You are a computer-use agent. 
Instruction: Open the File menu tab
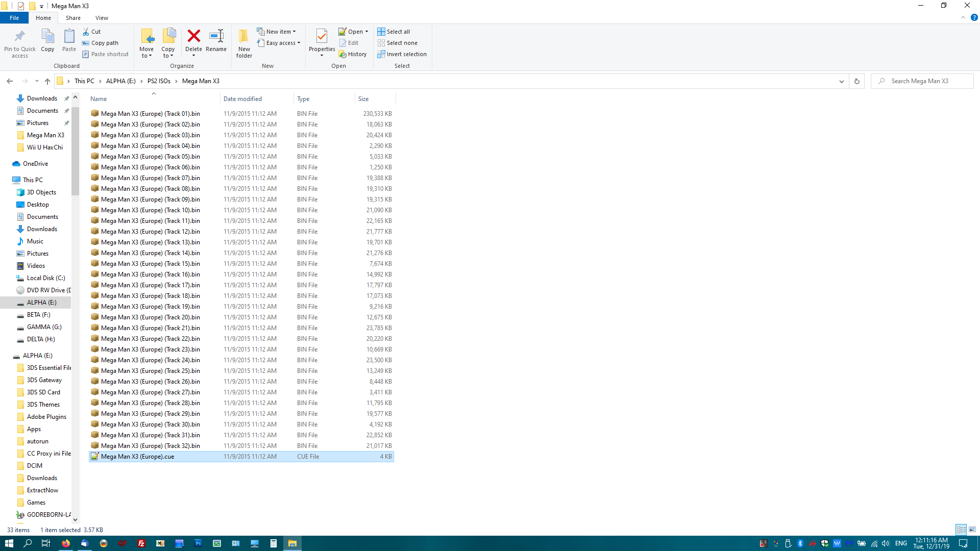click(14, 18)
